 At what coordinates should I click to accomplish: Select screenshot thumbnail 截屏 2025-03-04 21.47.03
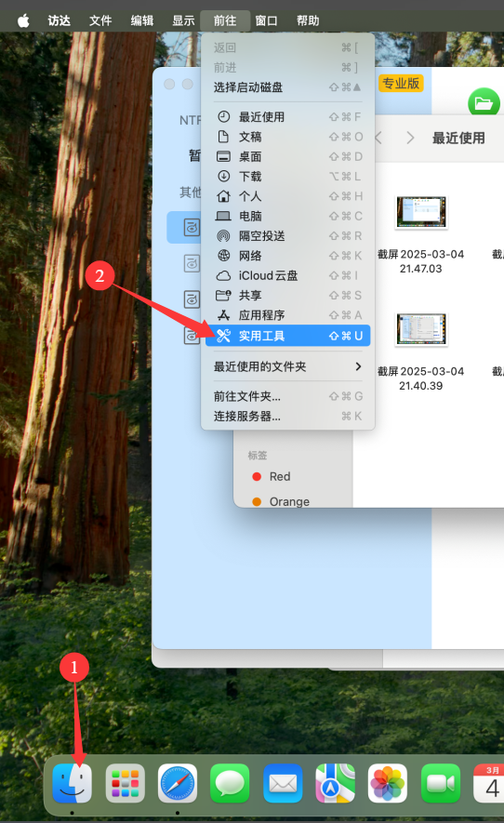pyautogui.click(x=421, y=213)
